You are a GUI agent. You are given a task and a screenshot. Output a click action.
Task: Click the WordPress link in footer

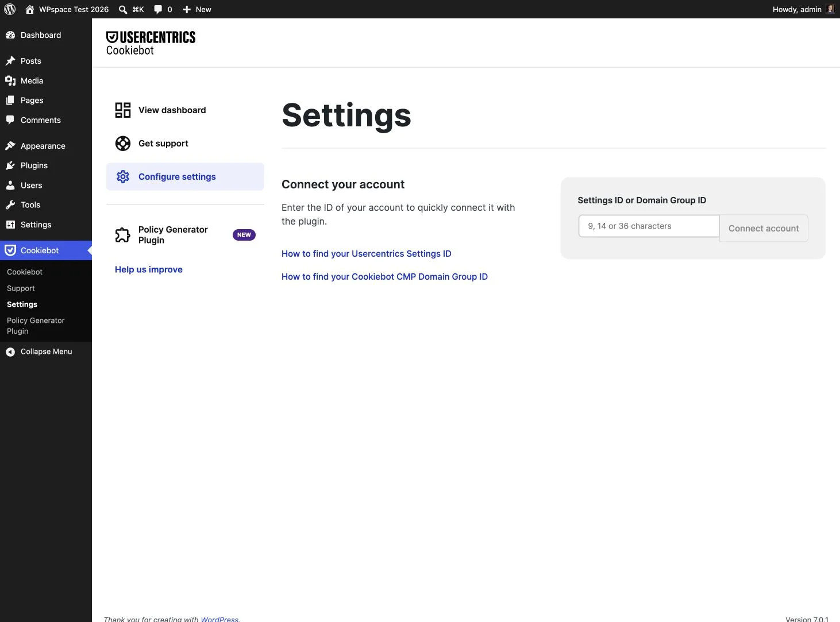click(x=219, y=619)
